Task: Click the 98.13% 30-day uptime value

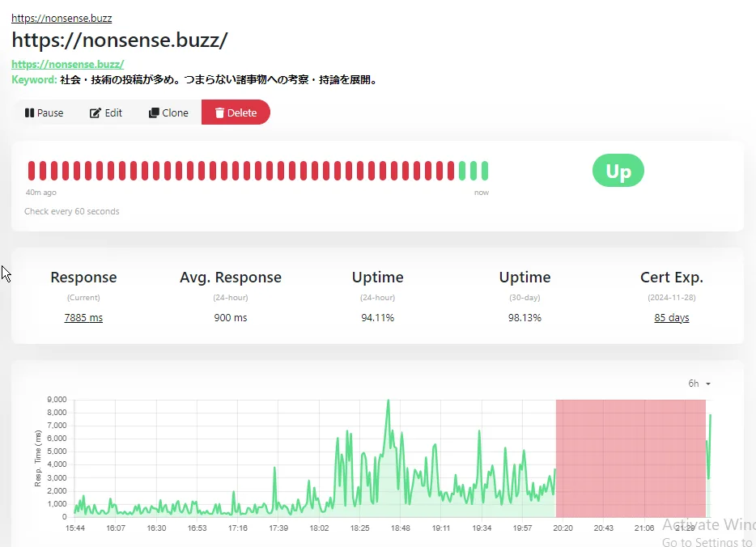Action: [x=525, y=318]
